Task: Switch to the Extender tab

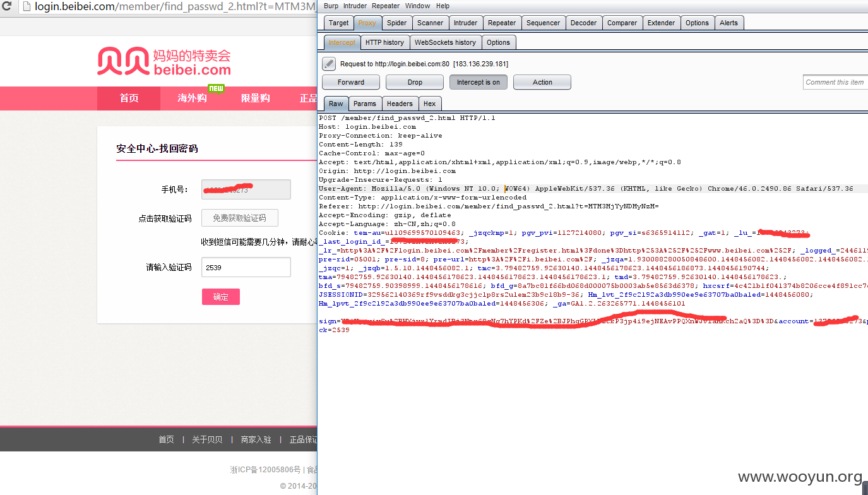Action: coord(662,23)
